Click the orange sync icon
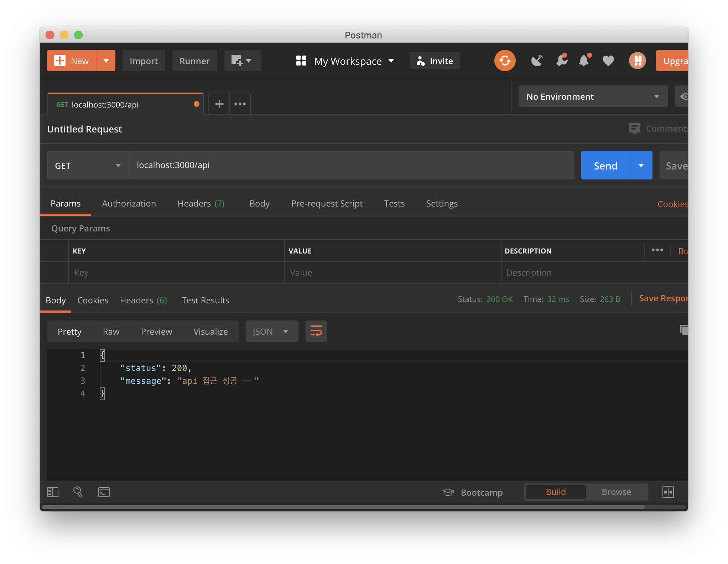The height and width of the screenshot is (564, 728). (x=504, y=61)
